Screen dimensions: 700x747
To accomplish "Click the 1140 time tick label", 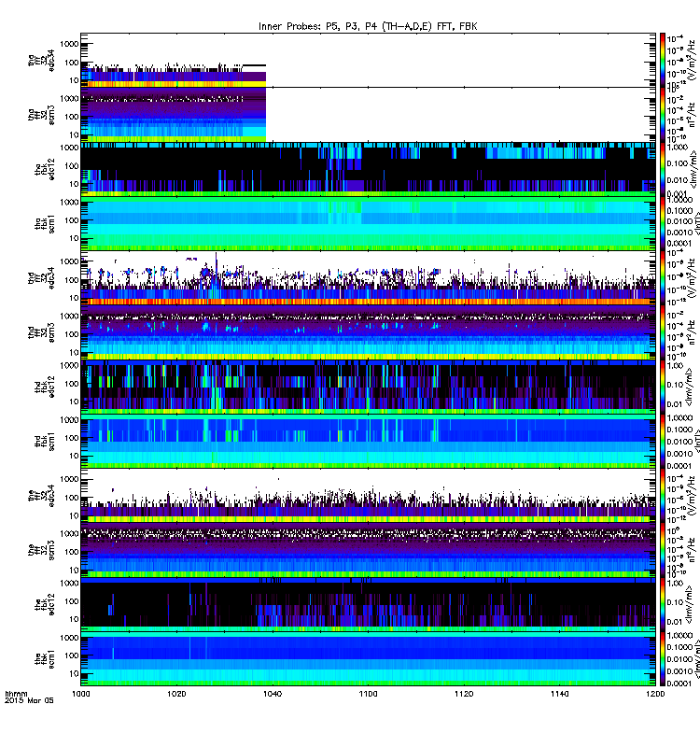I will [559, 694].
